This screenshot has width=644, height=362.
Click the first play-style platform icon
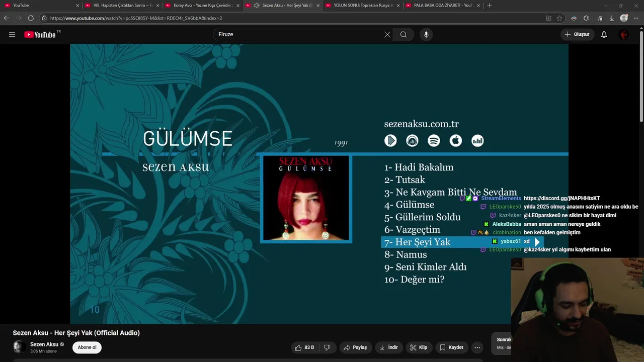390,141
